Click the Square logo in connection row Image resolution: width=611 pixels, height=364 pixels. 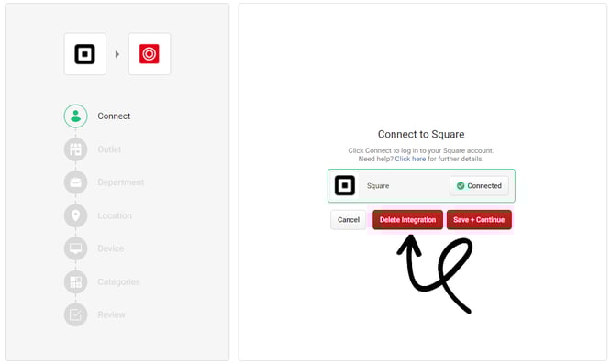[345, 186]
